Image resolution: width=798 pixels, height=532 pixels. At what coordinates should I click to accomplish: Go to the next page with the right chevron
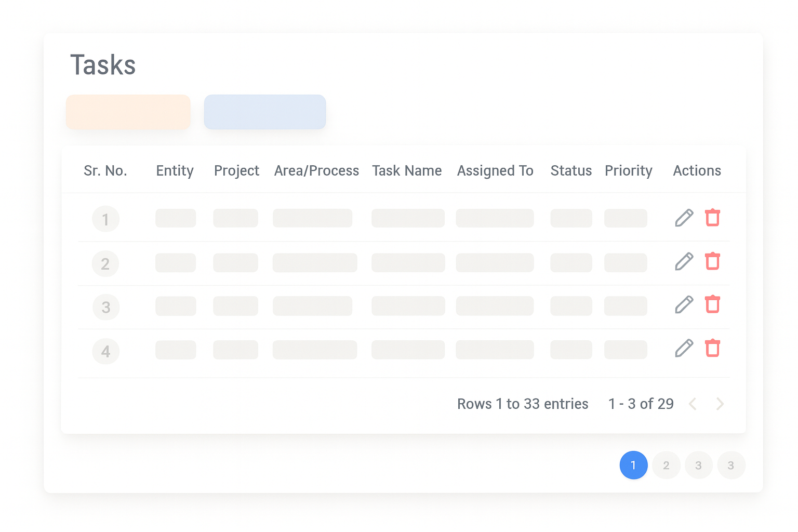point(720,404)
